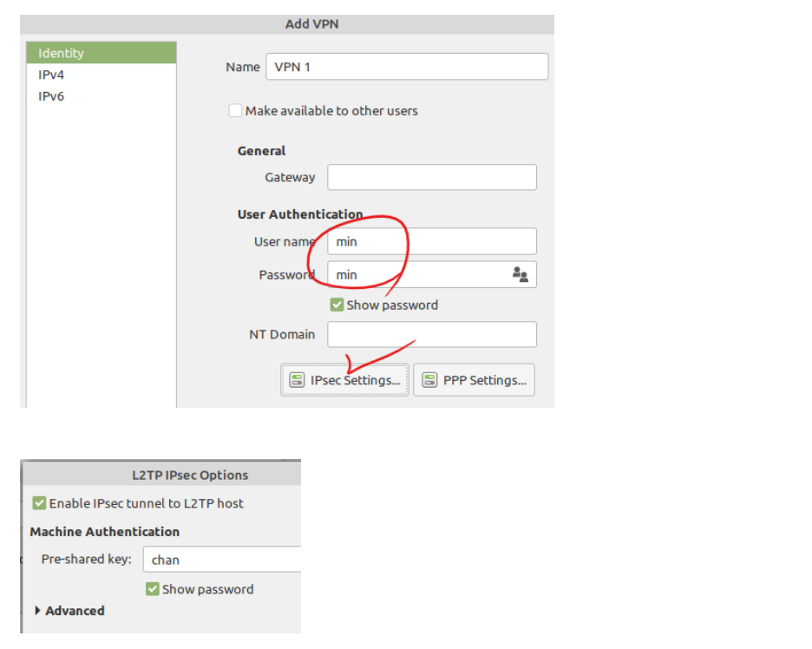Click the password storage icon in Password field
This screenshot has height=649, width=812.
tap(520, 274)
